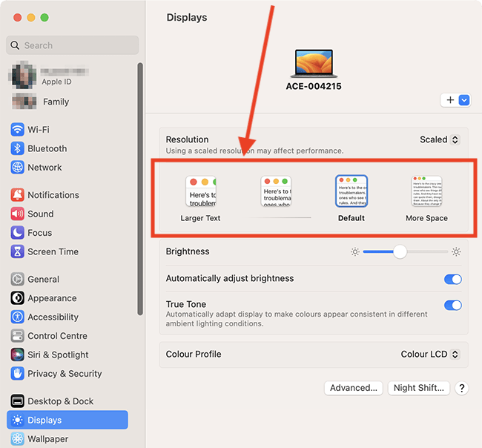Open Night Shift... settings
The height and width of the screenshot is (448, 482).
pos(419,388)
